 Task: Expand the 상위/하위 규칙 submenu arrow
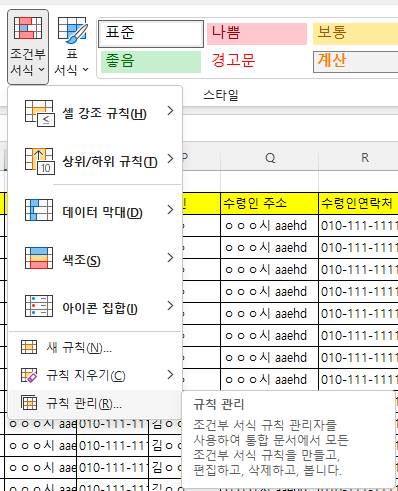pos(170,159)
